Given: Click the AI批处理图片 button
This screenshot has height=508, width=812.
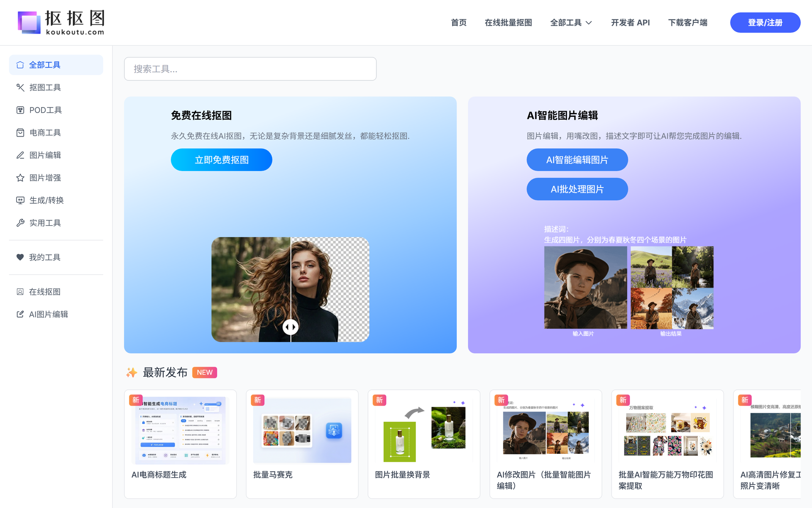Looking at the screenshot, I should [x=577, y=189].
